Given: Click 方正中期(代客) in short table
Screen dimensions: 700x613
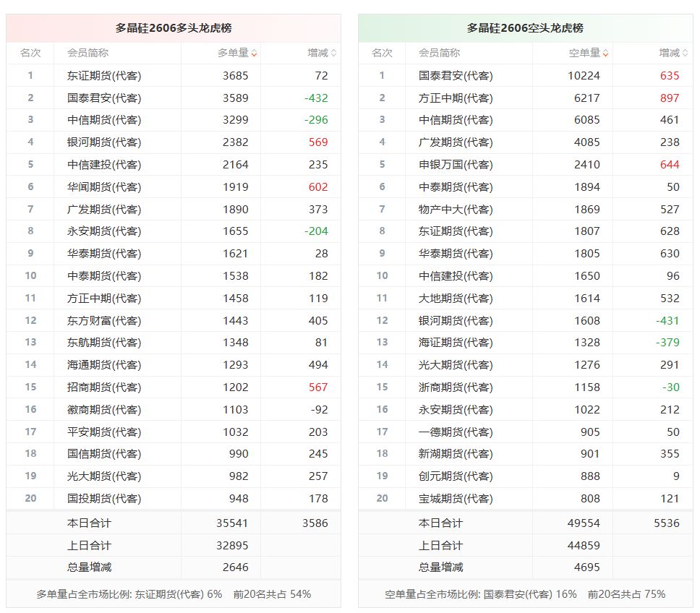Looking at the screenshot, I should point(456,98).
